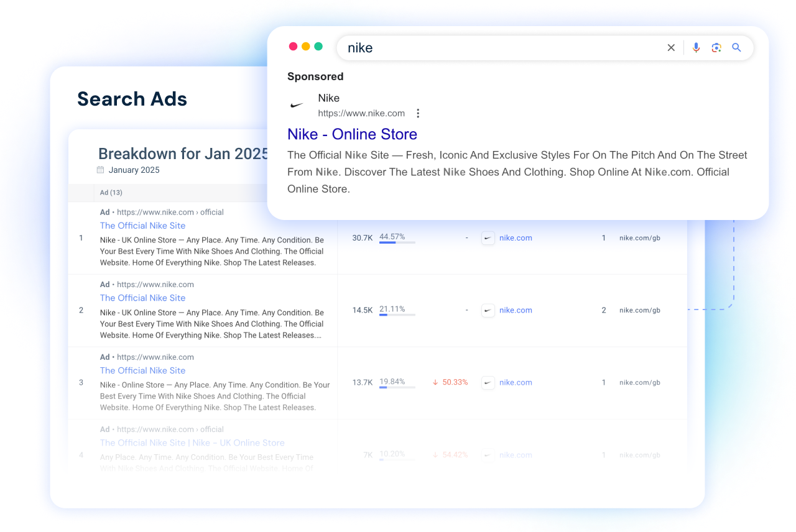796x532 pixels.
Task: Click the Sponsored label in search results
Action: [315, 76]
